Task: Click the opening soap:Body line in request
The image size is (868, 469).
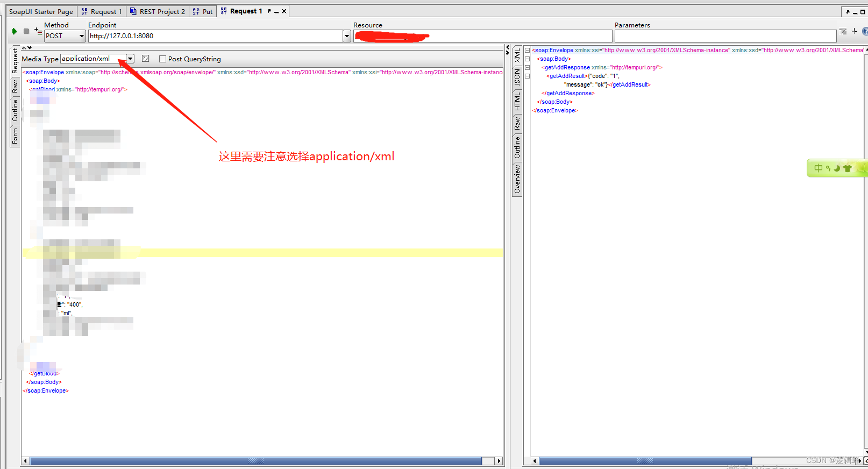Action: coord(43,81)
